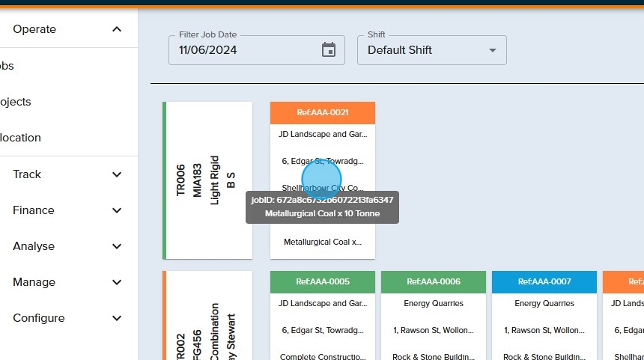Open the calendar date picker icon
The width and height of the screenshot is (644, 360).
click(x=329, y=50)
